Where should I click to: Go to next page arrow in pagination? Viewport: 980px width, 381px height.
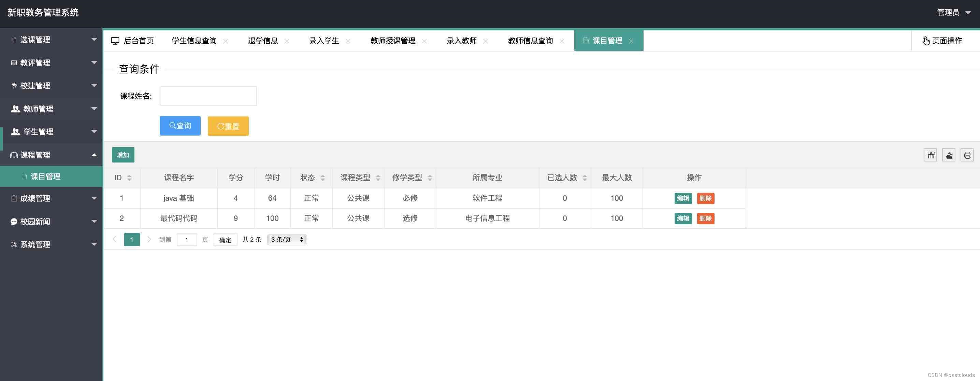tap(149, 239)
